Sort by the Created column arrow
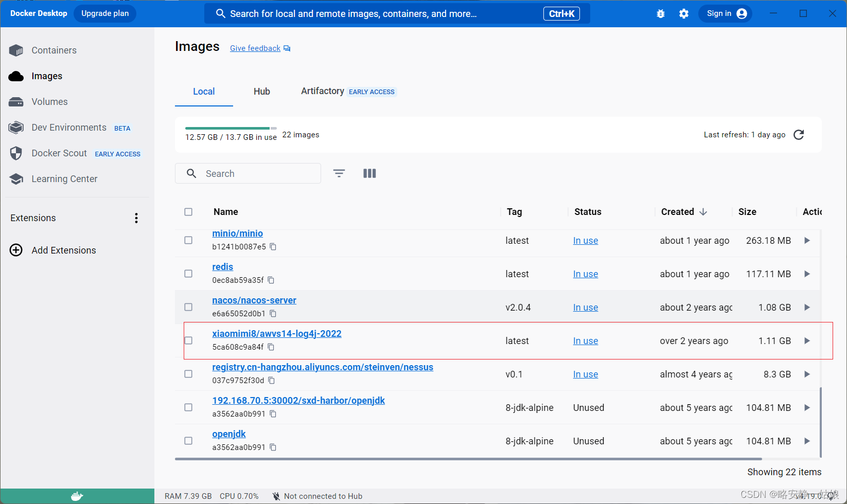The width and height of the screenshot is (847, 504). [703, 212]
